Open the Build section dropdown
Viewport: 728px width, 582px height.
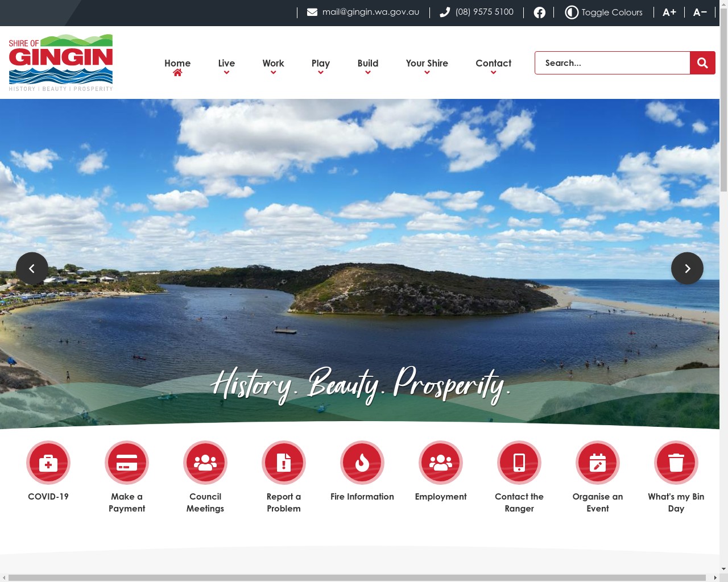click(x=368, y=63)
